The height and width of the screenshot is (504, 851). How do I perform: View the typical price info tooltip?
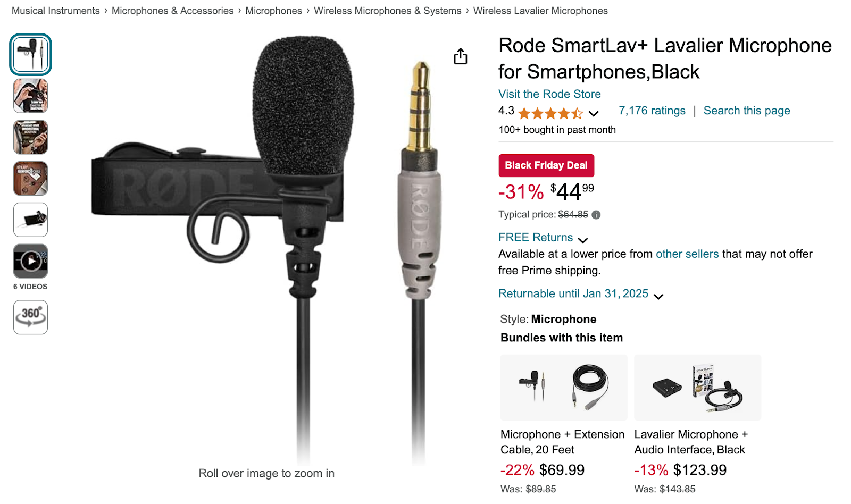click(x=596, y=215)
